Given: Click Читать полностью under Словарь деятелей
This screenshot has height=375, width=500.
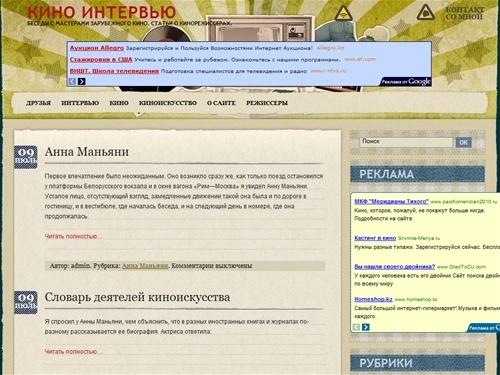Looking at the screenshot, I should pyautogui.click(x=73, y=352).
